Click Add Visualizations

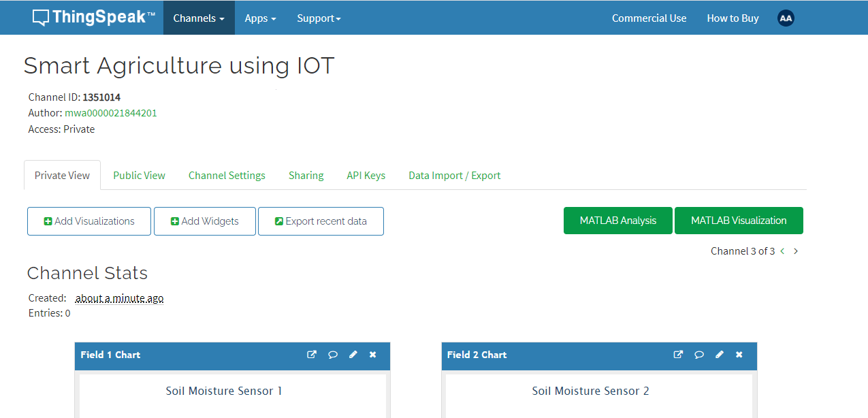(89, 221)
